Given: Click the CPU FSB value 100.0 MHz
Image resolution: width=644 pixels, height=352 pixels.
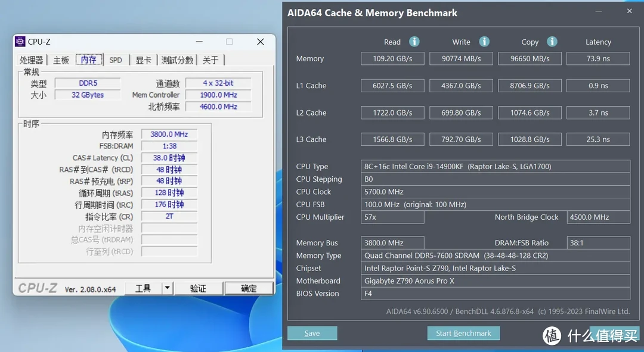Looking at the screenshot, I should (496, 204).
